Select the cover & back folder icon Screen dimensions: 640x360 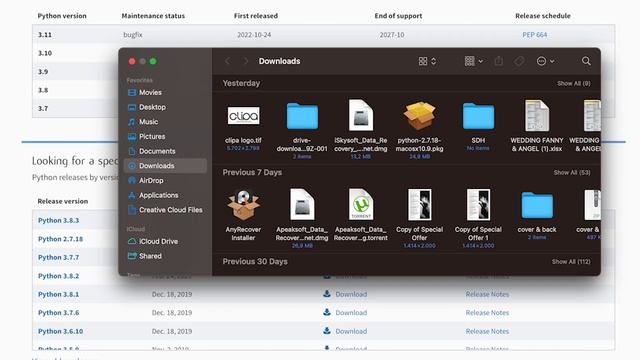pyautogui.click(x=537, y=205)
